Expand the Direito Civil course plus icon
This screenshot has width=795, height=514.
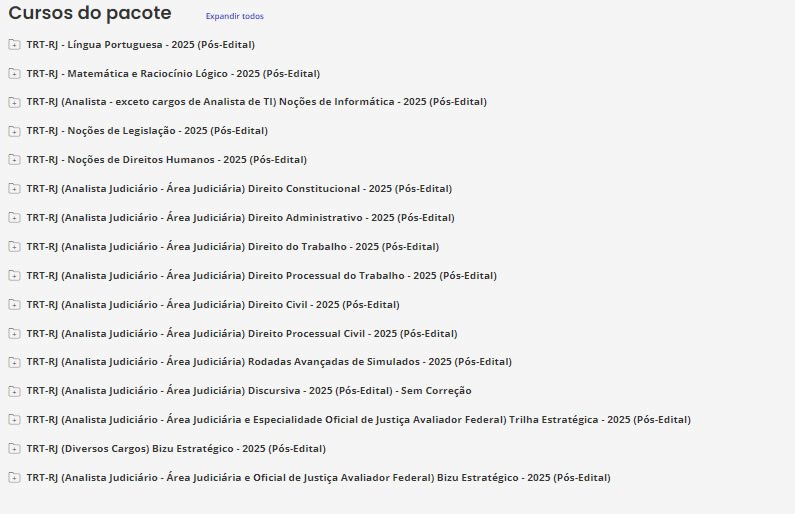[13, 305]
